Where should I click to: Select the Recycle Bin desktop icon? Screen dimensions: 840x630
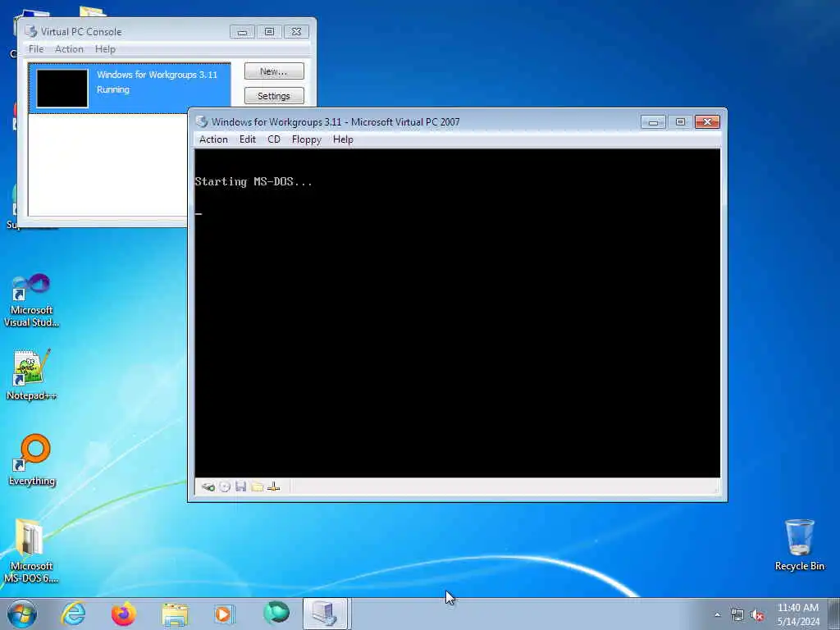(799, 545)
